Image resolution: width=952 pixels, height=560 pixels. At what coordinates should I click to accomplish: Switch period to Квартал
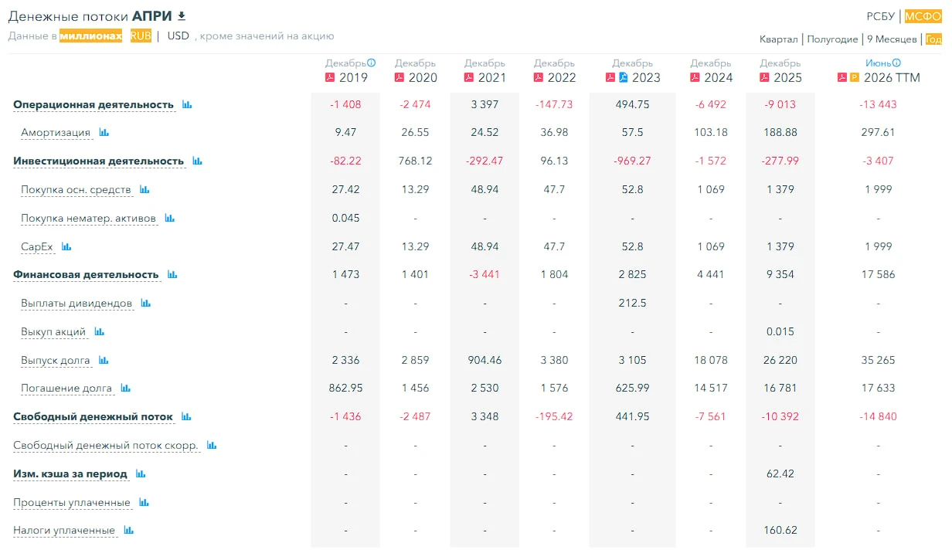(x=779, y=39)
